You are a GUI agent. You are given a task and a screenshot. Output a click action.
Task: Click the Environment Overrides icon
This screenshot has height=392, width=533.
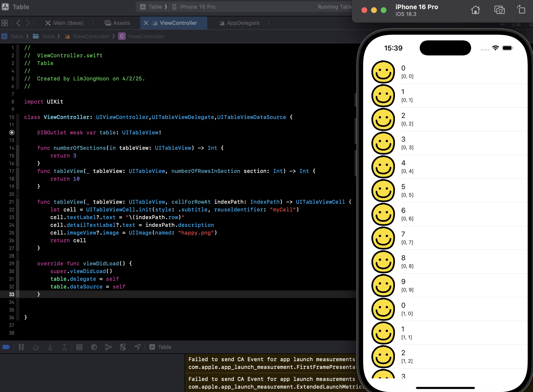tap(123, 347)
